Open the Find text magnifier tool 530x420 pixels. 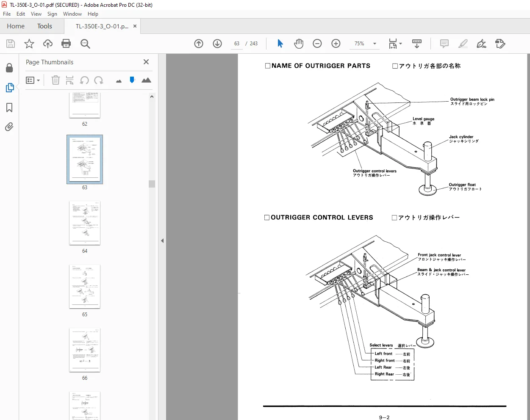tap(85, 44)
